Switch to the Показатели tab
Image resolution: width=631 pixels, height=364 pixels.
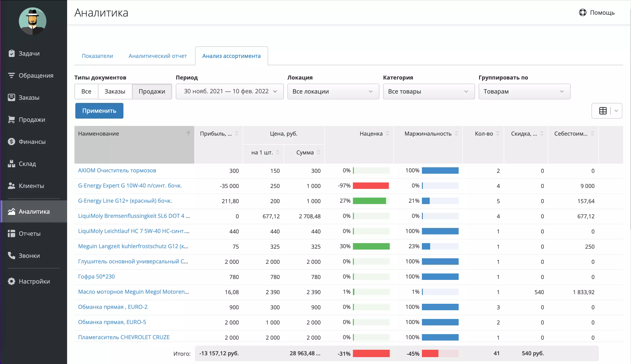tap(97, 56)
